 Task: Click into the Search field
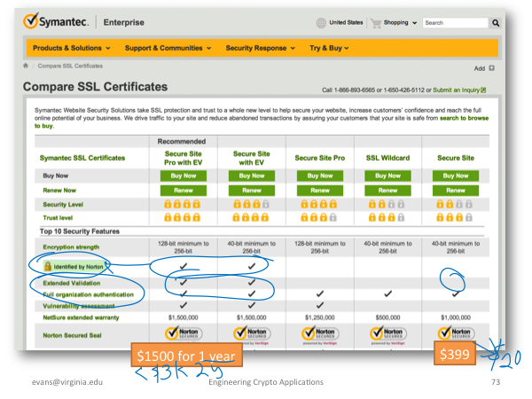pos(455,23)
